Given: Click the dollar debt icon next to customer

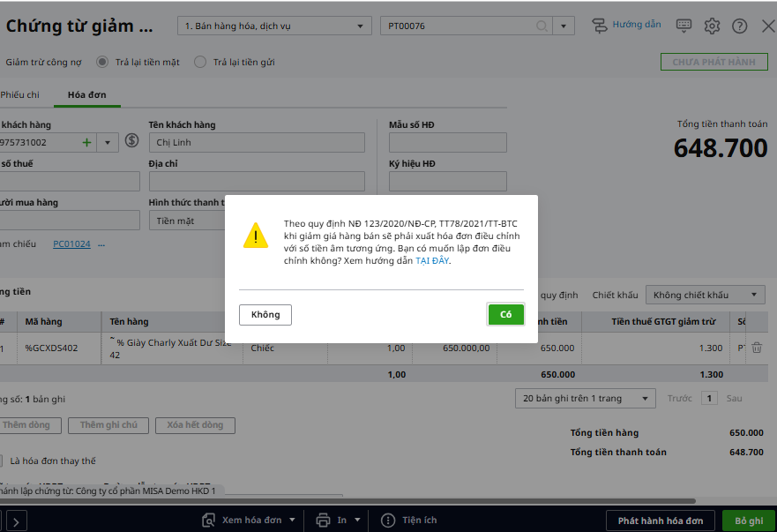Looking at the screenshot, I should coord(132,141).
